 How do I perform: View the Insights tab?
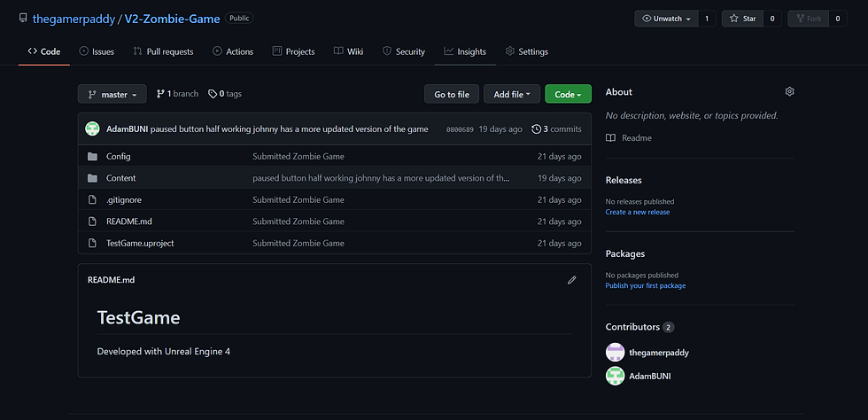tap(465, 51)
